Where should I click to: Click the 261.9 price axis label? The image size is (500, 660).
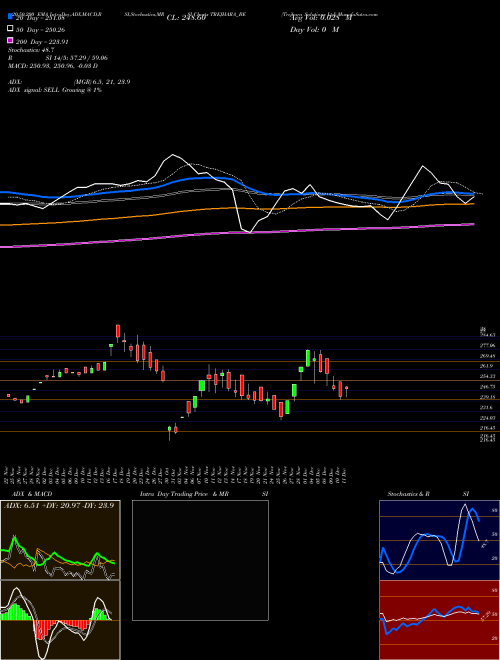coord(487,366)
